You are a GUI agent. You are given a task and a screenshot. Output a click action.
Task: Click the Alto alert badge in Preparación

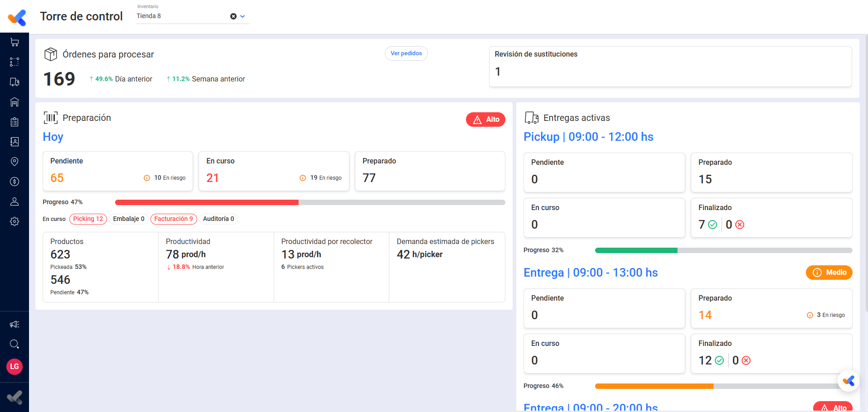(485, 120)
